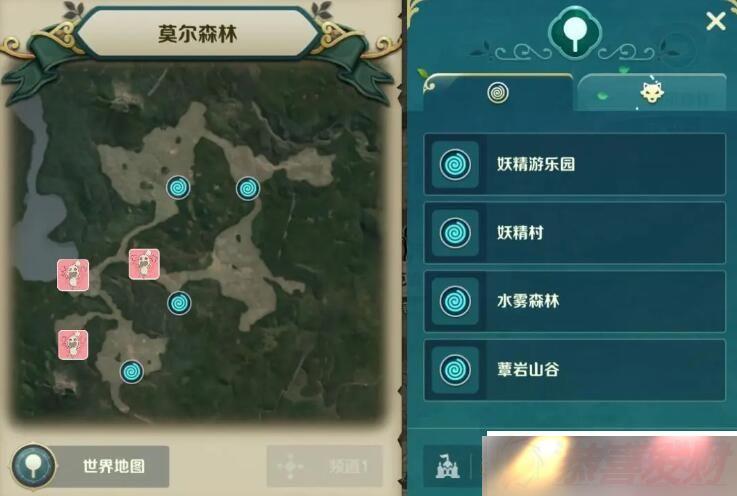The height and width of the screenshot is (496, 737).
Task: Click the castle icon at panel bottom
Action: pyautogui.click(x=447, y=466)
